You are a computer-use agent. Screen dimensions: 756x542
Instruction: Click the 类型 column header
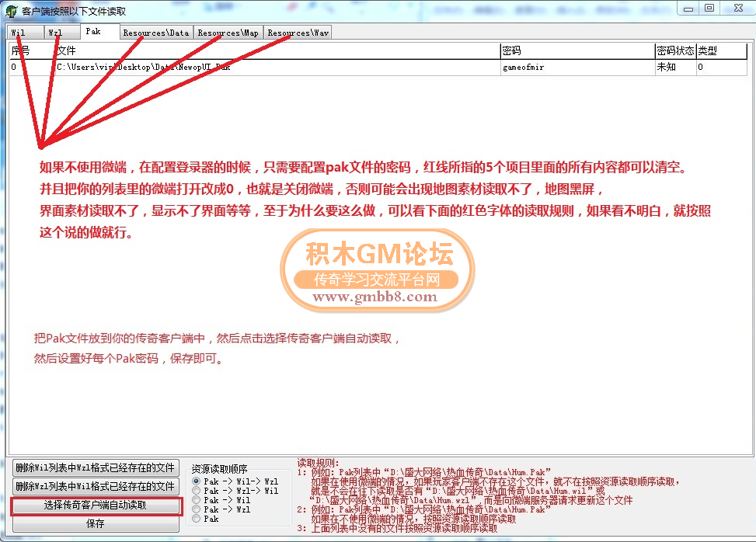click(721, 50)
